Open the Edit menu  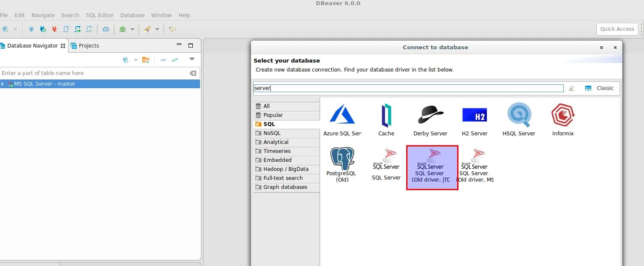pos(20,15)
